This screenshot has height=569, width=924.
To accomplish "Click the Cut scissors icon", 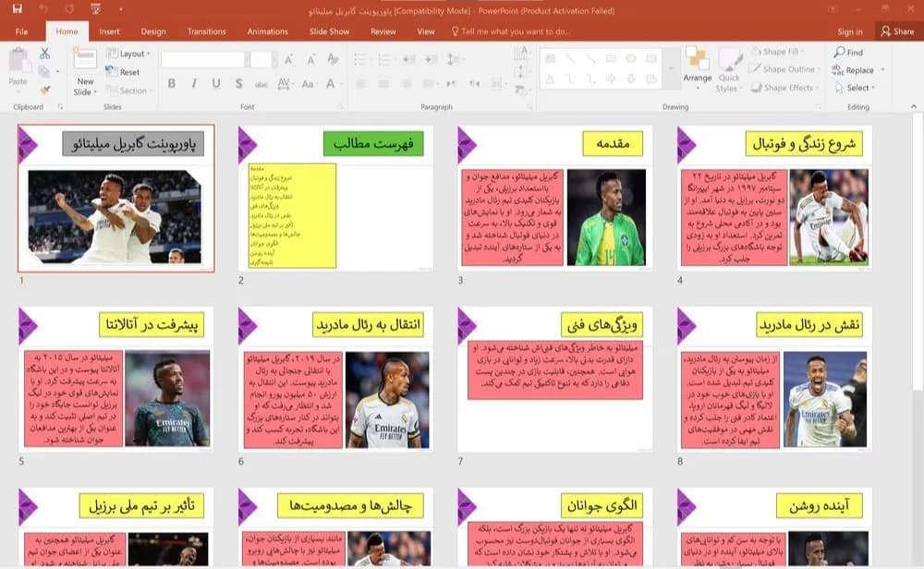I will coord(44,53).
